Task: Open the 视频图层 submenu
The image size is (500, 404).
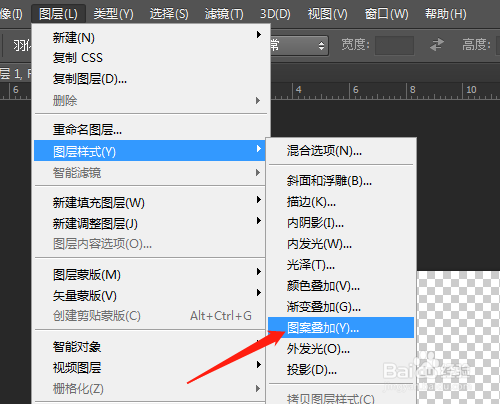Action: click(x=149, y=368)
